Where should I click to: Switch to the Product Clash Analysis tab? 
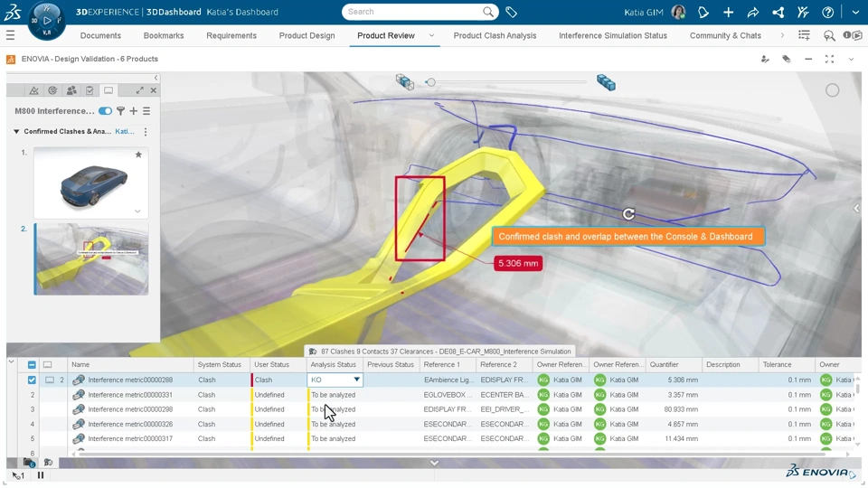tap(495, 35)
